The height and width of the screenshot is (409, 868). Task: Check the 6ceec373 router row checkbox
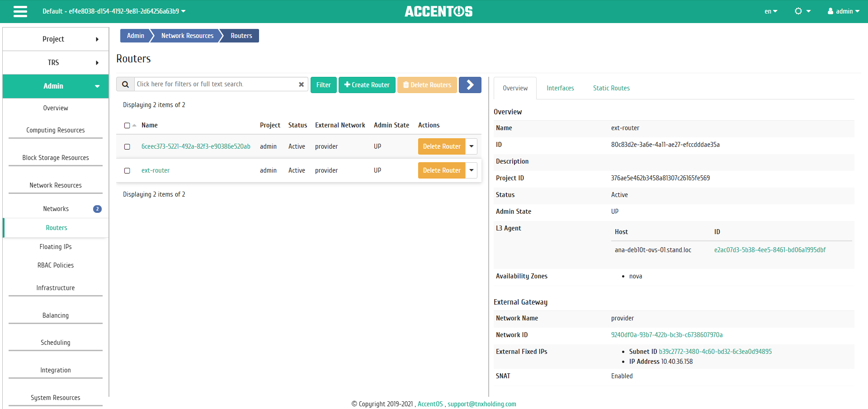pyautogui.click(x=127, y=147)
